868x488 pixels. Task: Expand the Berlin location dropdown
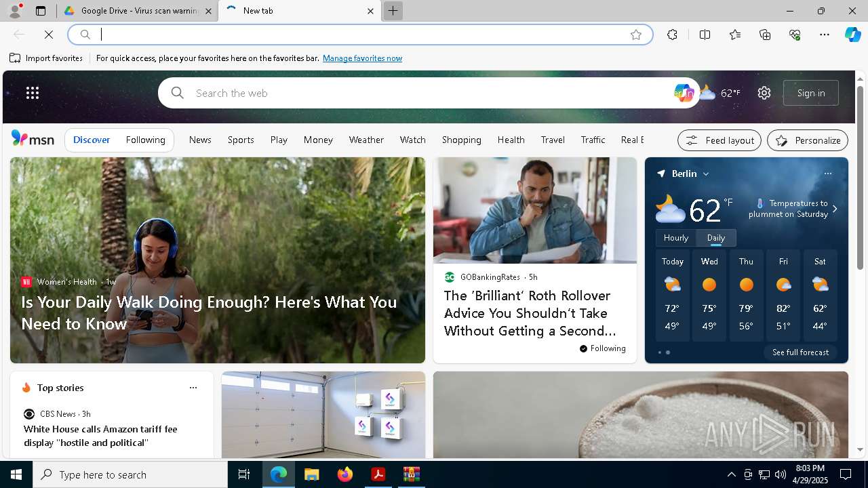[x=706, y=174]
